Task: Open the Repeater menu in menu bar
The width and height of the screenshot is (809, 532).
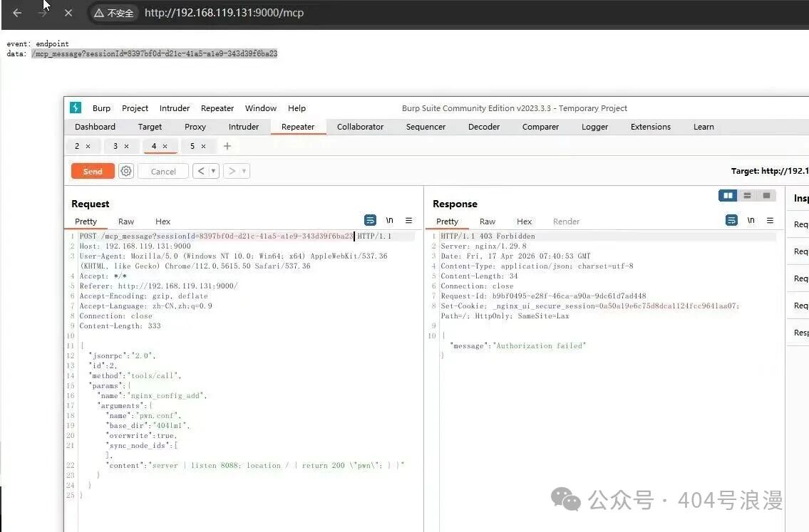Action: tap(217, 108)
